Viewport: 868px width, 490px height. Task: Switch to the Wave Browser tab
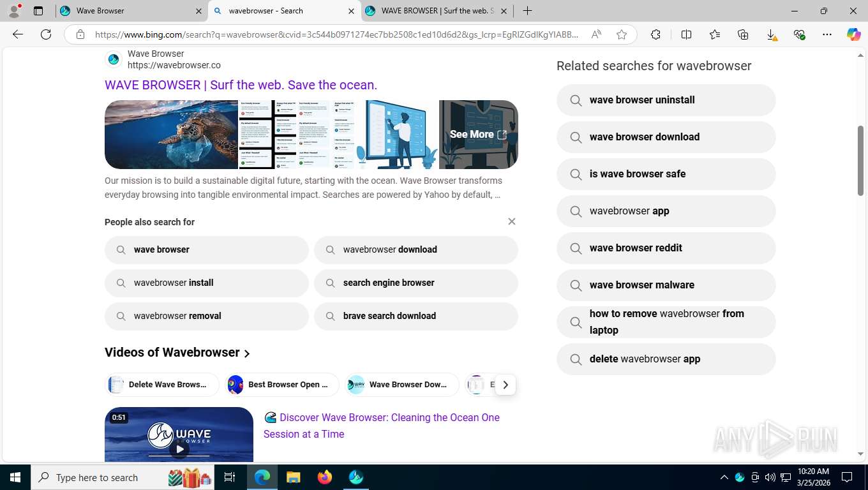tap(132, 11)
